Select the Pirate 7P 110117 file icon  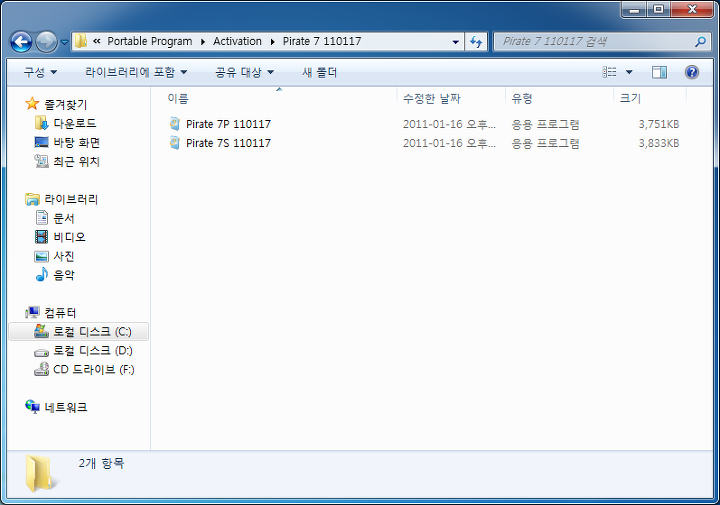click(174, 124)
